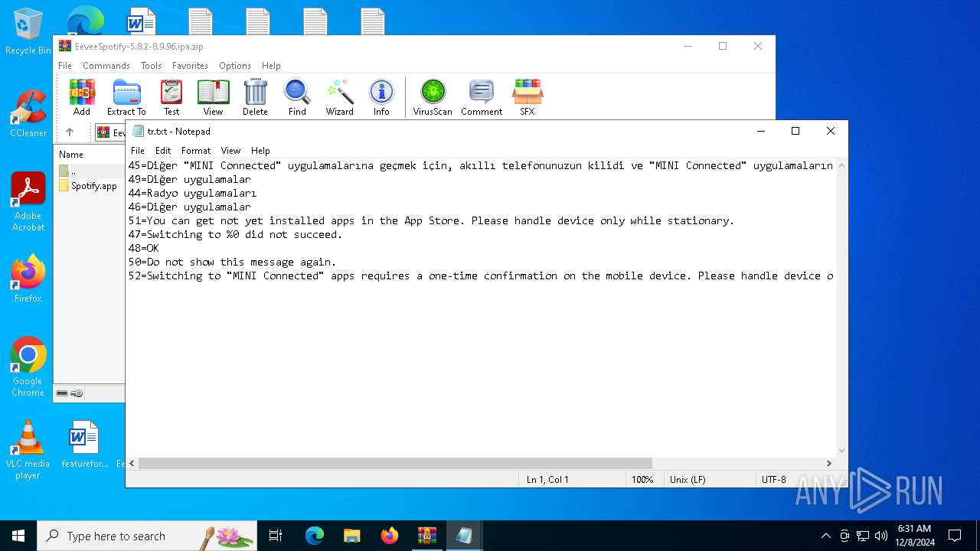Screen dimensions: 980x551
Task: Select Google Chrome desktop shortcut
Action: pyautogui.click(x=28, y=367)
